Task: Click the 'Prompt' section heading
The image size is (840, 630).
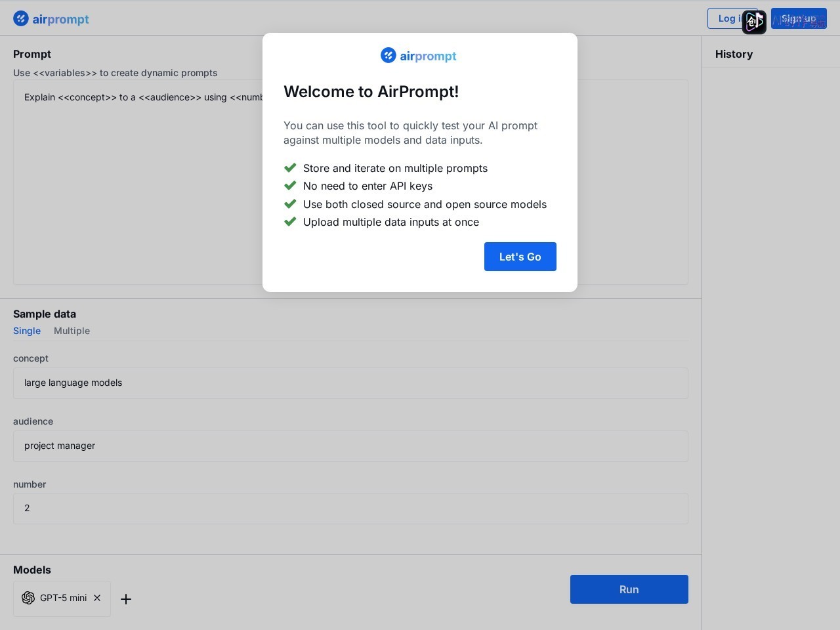Action: point(32,54)
